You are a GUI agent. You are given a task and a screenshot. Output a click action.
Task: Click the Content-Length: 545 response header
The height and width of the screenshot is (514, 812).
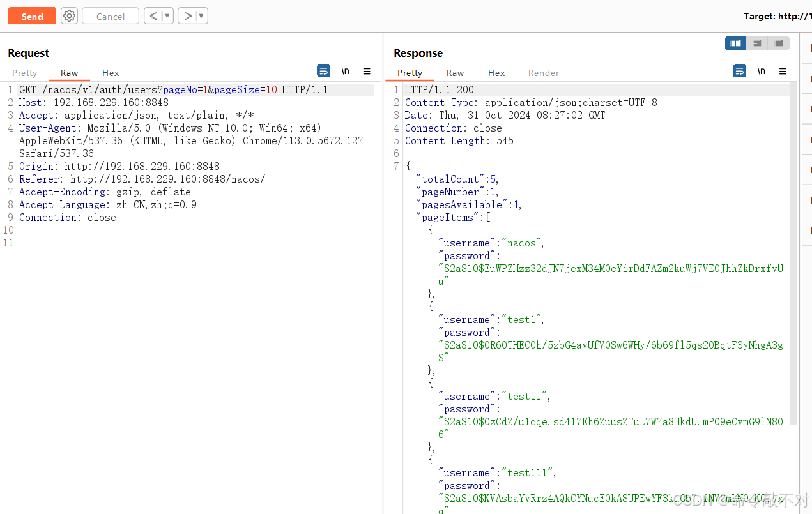[459, 141]
